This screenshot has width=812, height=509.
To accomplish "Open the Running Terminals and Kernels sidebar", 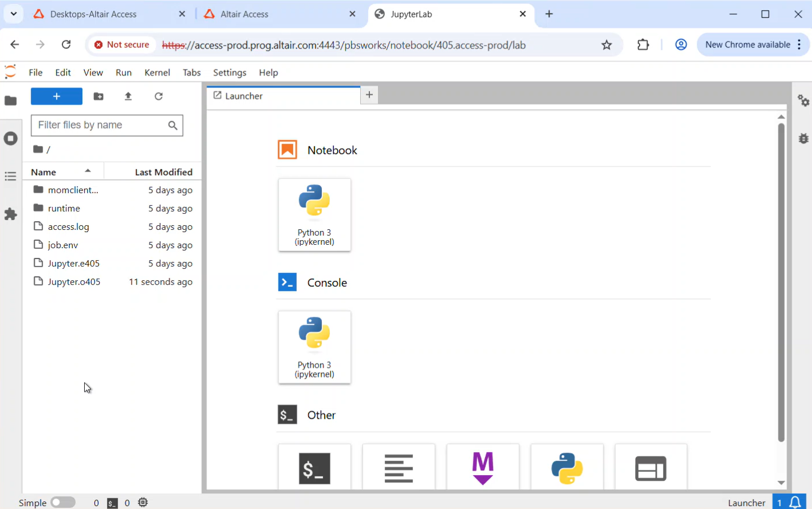I will [11, 139].
